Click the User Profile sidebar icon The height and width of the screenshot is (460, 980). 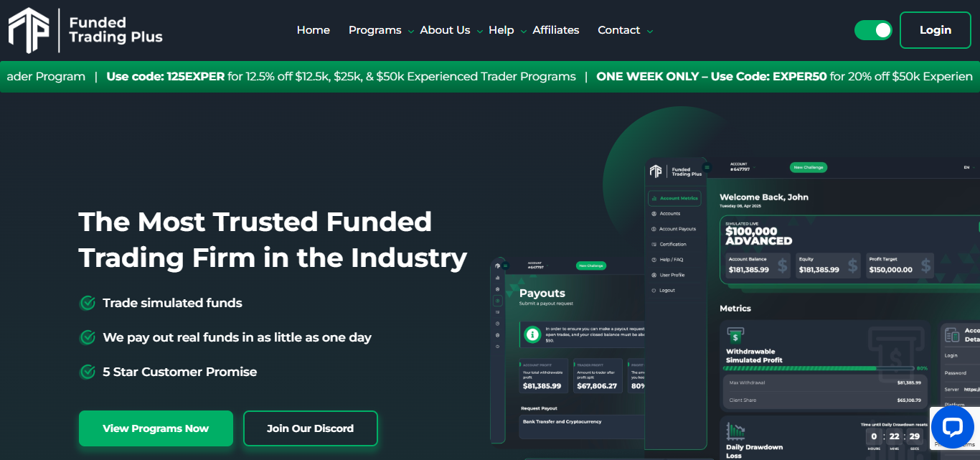pos(654,275)
